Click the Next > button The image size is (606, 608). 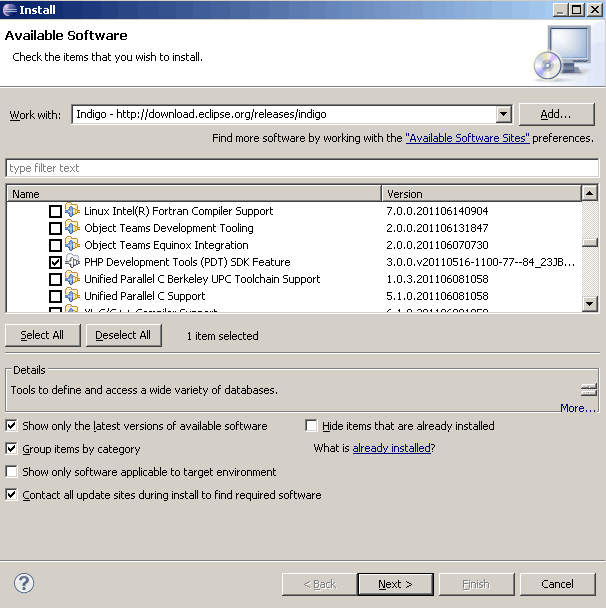point(395,584)
